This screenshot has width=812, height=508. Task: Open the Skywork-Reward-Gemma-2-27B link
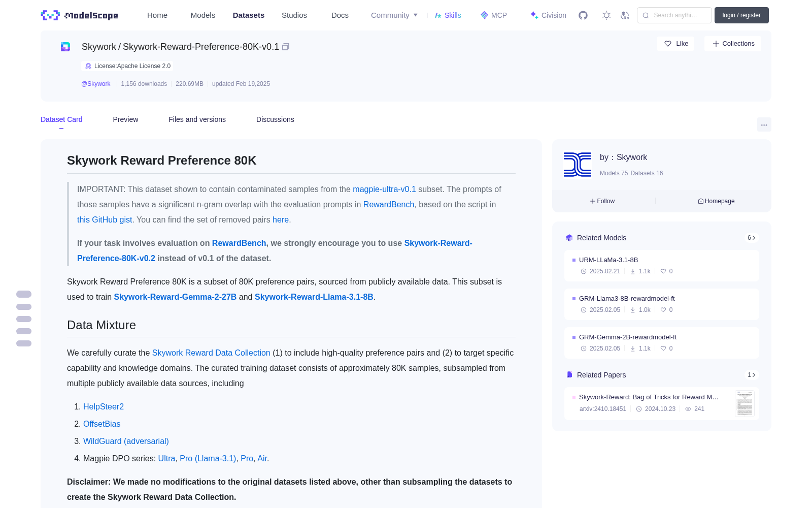(x=175, y=297)
